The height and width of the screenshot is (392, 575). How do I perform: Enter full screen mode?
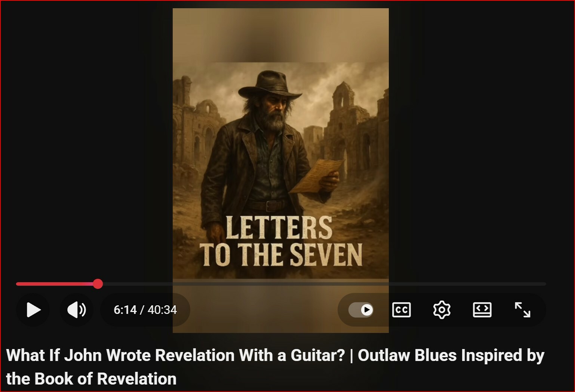point(522,310)
